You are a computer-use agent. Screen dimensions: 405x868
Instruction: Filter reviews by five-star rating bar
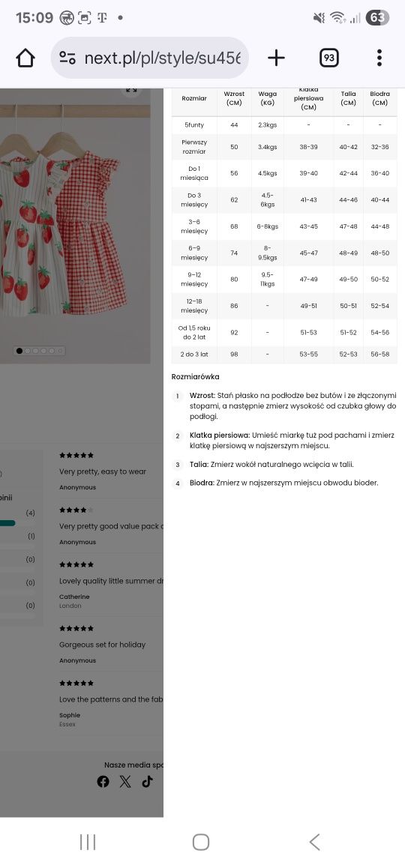pyautogui.click(x=7, y=522)
